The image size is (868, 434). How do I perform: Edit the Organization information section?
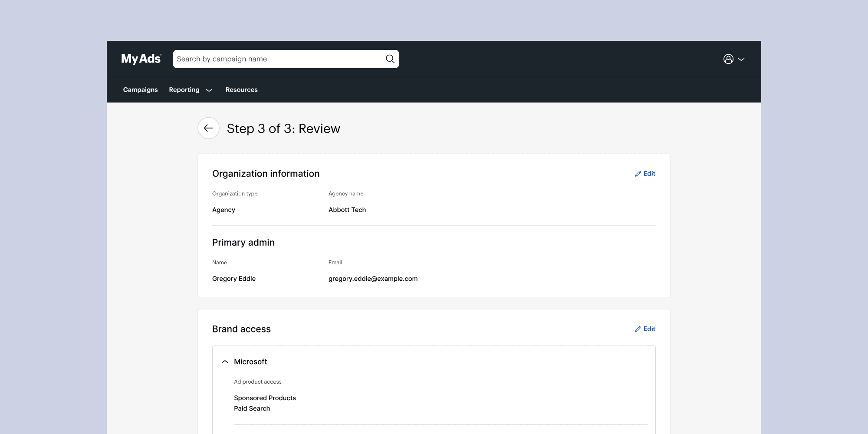(645, 174)
